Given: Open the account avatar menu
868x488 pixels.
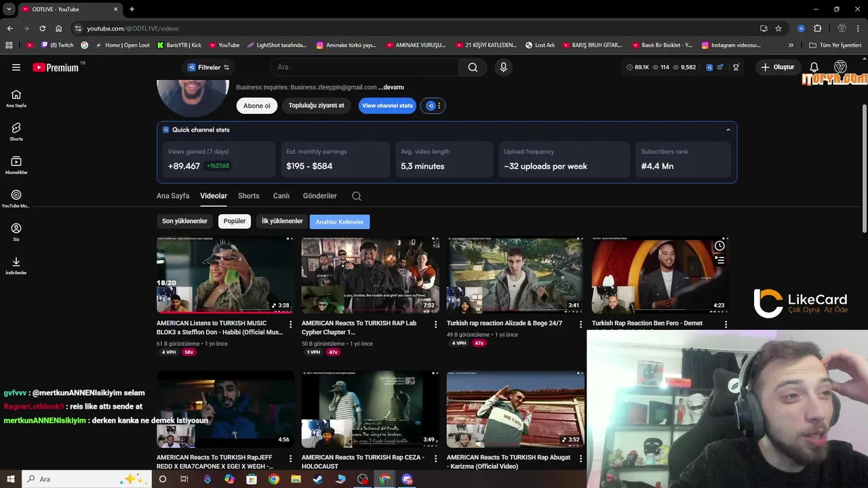Looking at the screenshot, I should click(840, 67).
